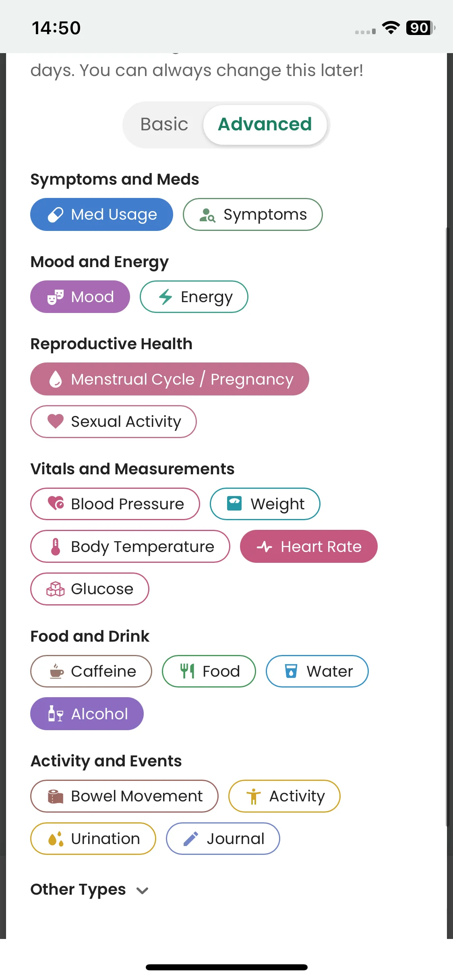This screenshot has height=980, width=453.
Task: Click the fork and knife Food icon
Action: click(x=187, y=671)
